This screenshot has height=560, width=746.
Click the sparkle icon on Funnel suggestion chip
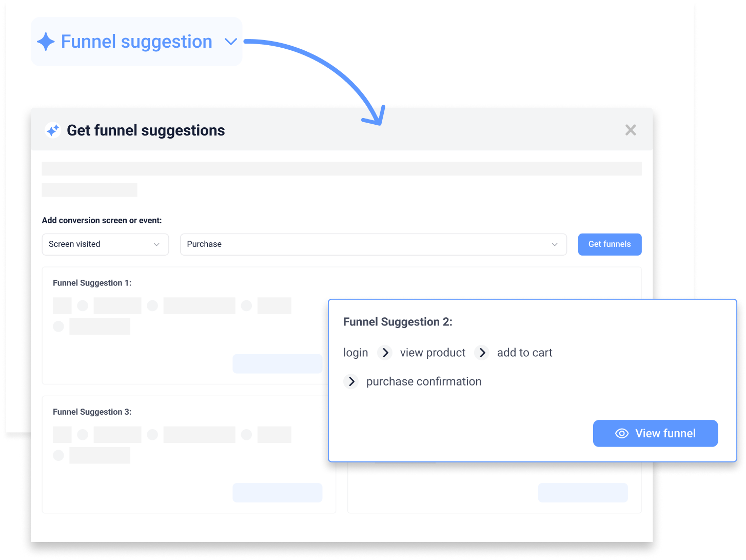(x=46, y=42)
